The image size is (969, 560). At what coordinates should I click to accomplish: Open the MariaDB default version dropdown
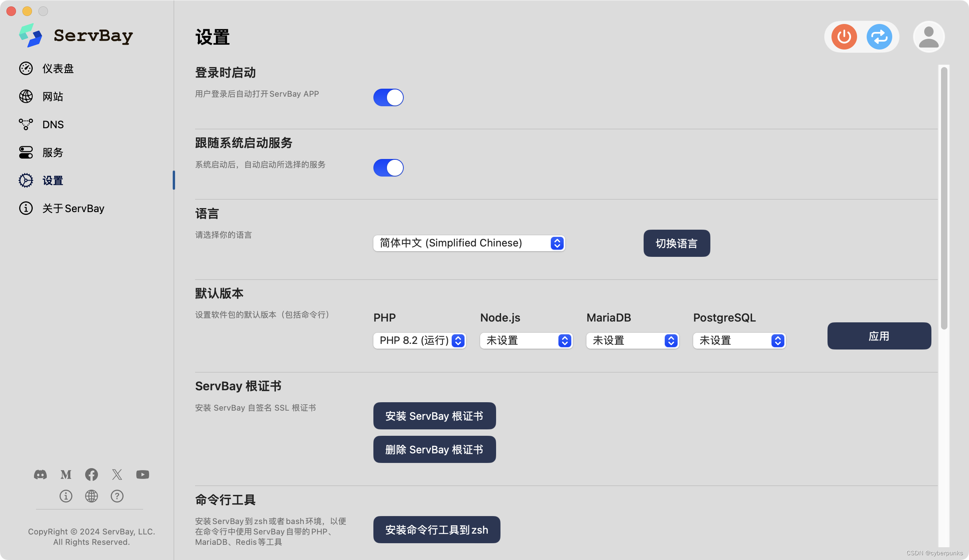[633, 341]
